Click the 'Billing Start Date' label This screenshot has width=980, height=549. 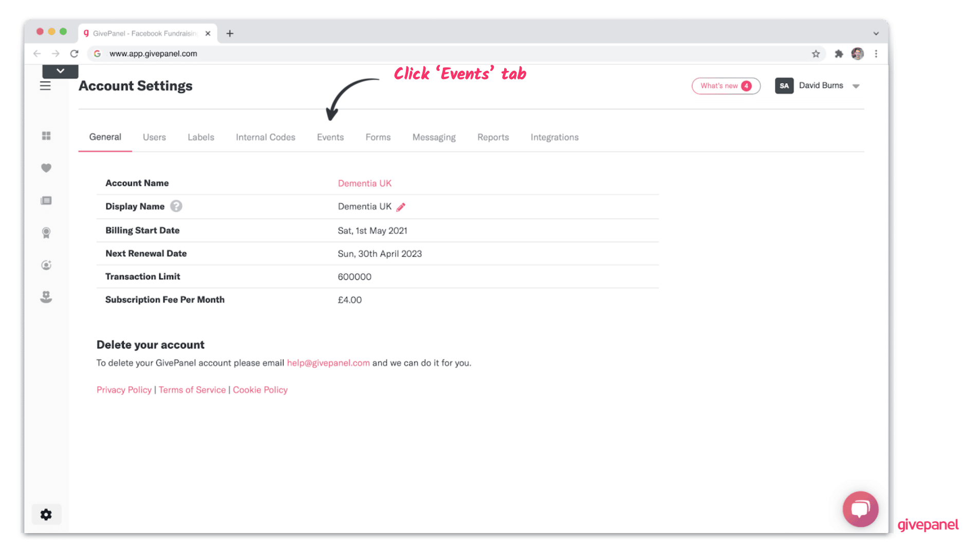pos(142,231)
